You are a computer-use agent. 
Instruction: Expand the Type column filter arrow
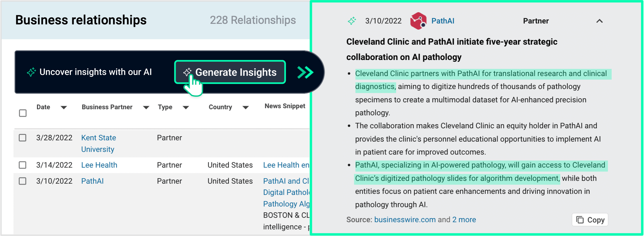tap(186, 108)
